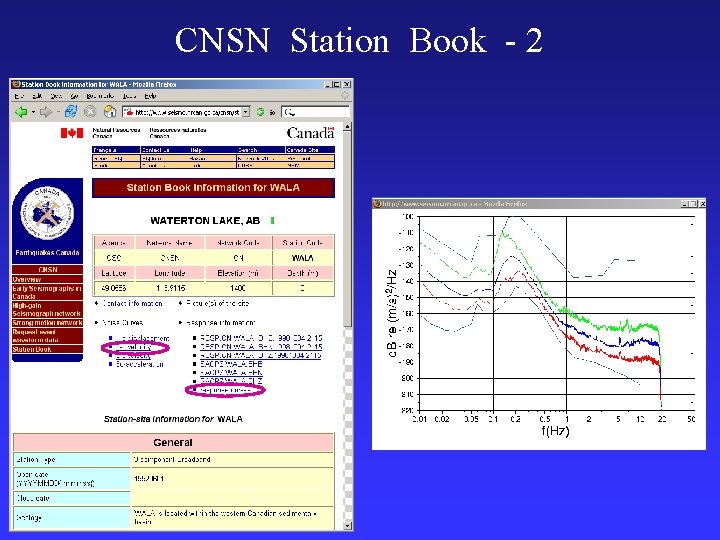This screenshot has width=720, height=540.
Task: Click the Earthquakes Canada round logo
Action: (x=47, y=213)
